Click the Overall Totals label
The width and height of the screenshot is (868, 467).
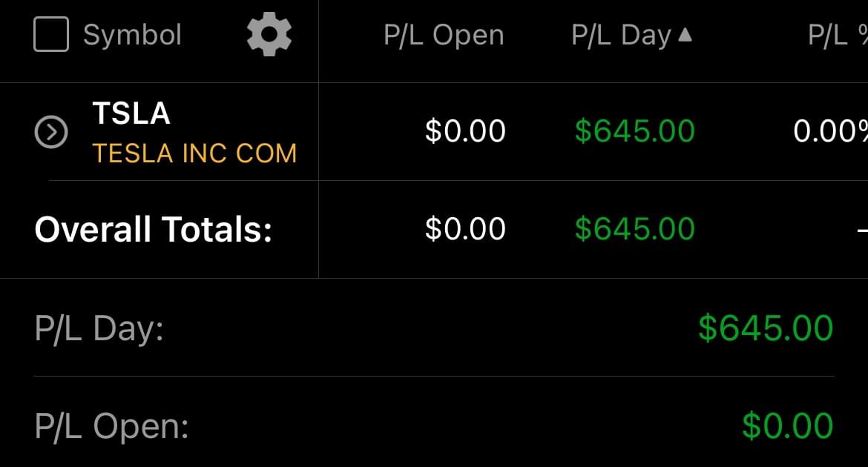(x=154, y=229)
